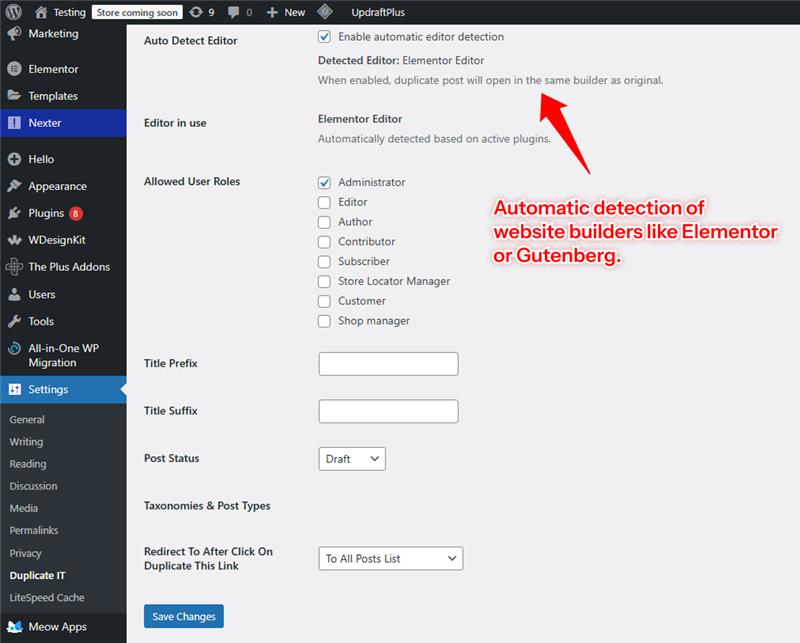Click the Appearance paintbrush icon
The width and height of the screenshot is (800, 643).
pyautogui.click(x=14, y=186)
